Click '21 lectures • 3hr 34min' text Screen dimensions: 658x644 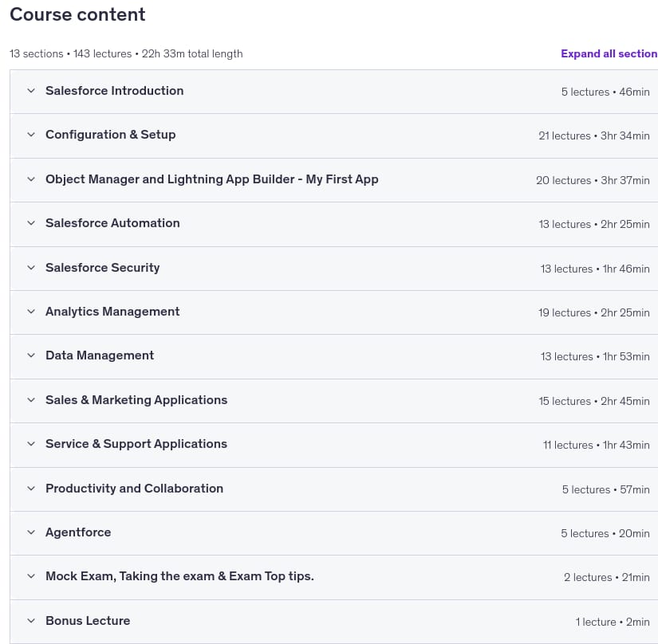[x=594, y=135]
